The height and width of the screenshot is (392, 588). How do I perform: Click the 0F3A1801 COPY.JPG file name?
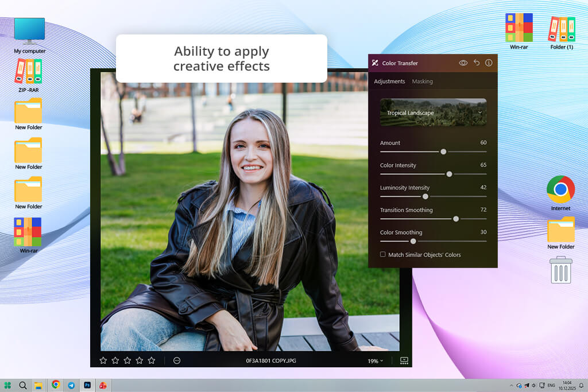[271, 360]
